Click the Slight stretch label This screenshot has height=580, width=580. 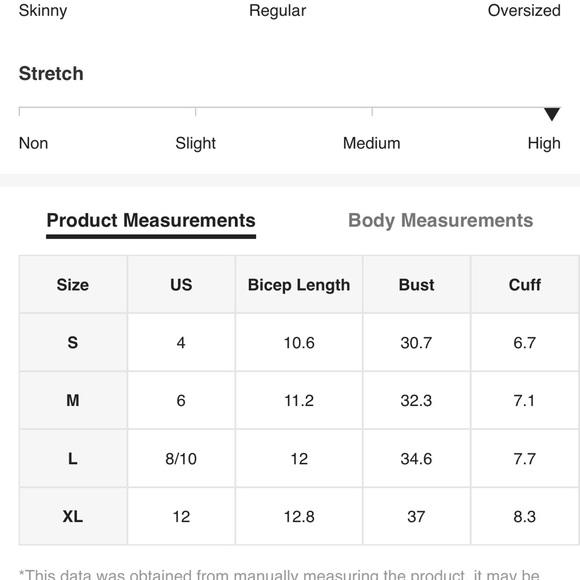coord(195,143)
